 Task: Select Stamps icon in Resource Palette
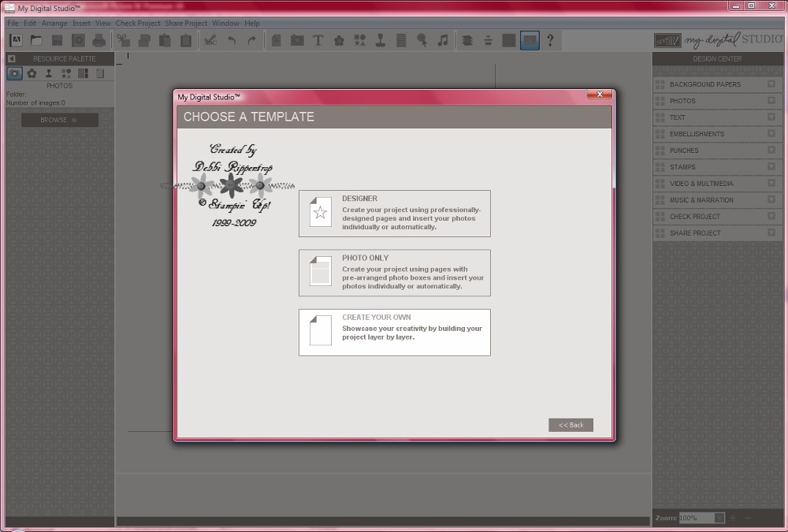coord(49,73)
